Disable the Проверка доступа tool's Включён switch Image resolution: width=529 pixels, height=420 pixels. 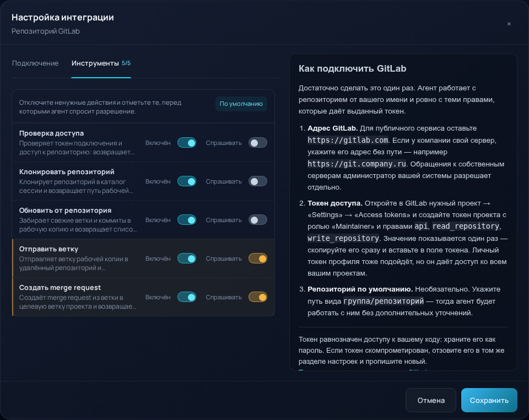coord(187,143)
